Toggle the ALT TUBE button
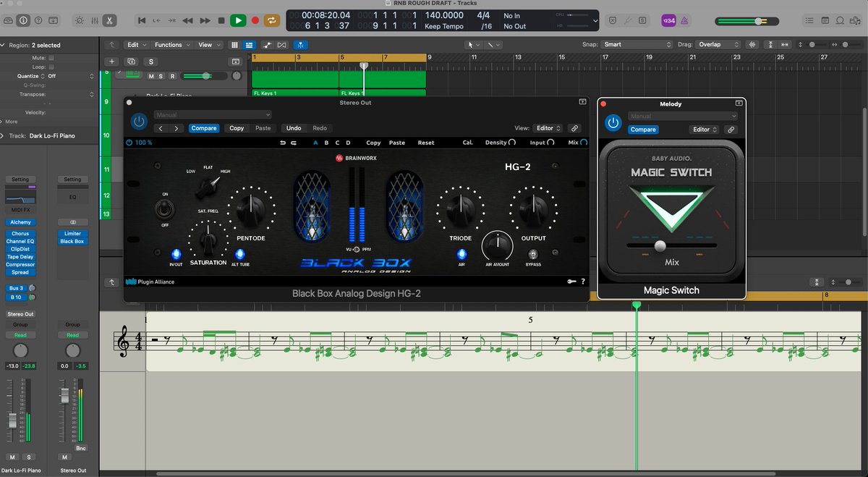The image size is (868, 477). pos(239,254)
